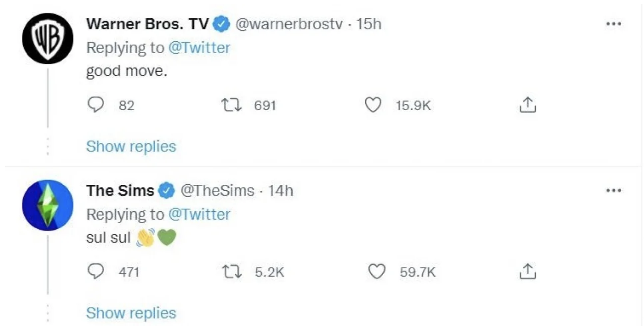Click The Sims display name
This screenshot has width=644, height=326.
(120, 190)
